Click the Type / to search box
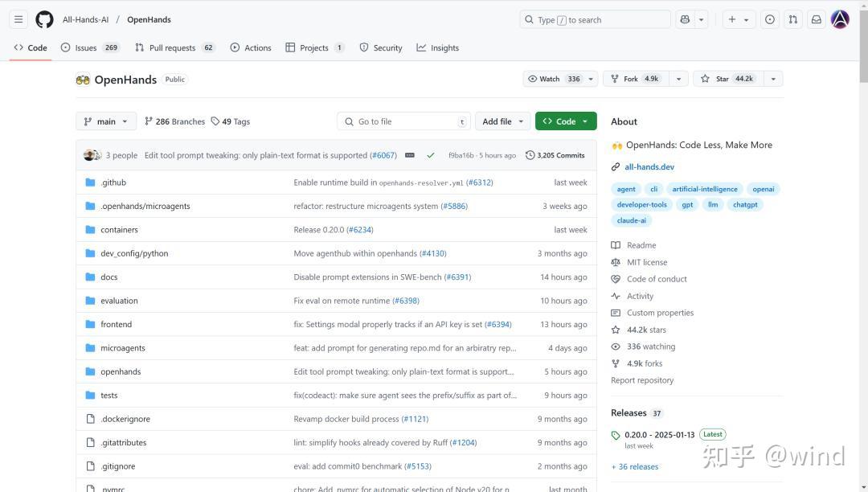The image size is (868, 492). point(595,19)
